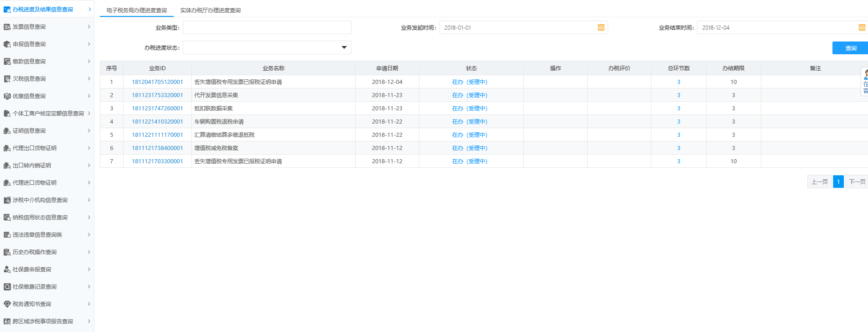The image size is (868, 332).
Task: Click the 办税评价 column header
Action: tap(619, 68)
